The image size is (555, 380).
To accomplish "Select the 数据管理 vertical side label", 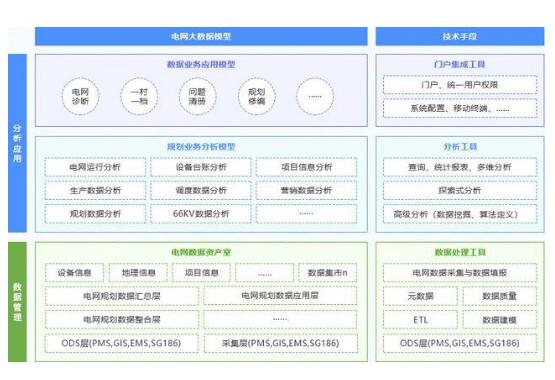I will pyautogui.click(x=17, y=302).
